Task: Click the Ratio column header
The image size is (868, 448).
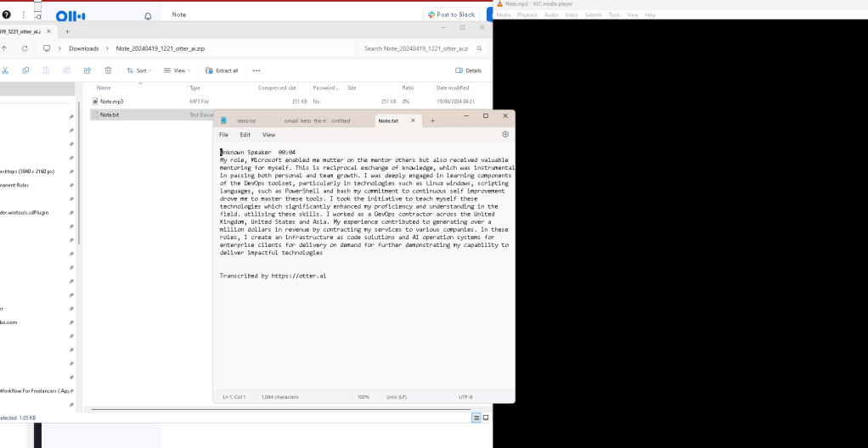Action: (408, 88)
